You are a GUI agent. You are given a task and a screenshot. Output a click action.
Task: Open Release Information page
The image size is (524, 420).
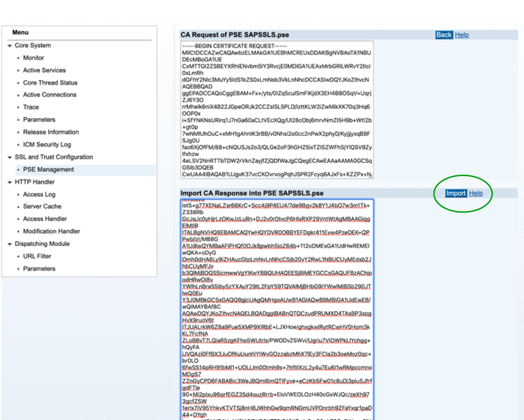(x=51, y=132)
